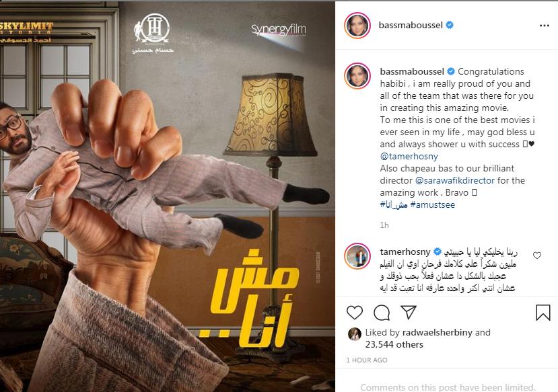Open #amustsee hashtag
This screenshot has width=558, height=392.
pos(432,204)
